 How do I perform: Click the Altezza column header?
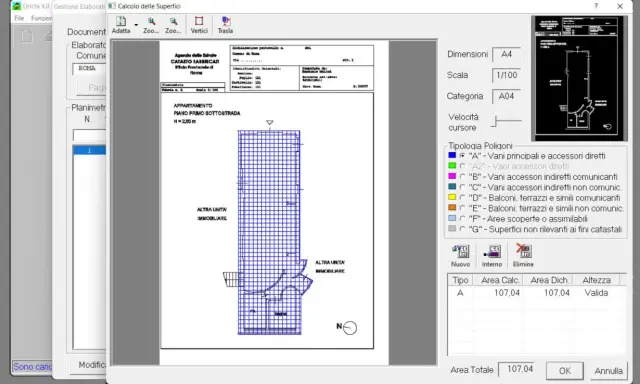pyautogui.click(x=596, y=280)
